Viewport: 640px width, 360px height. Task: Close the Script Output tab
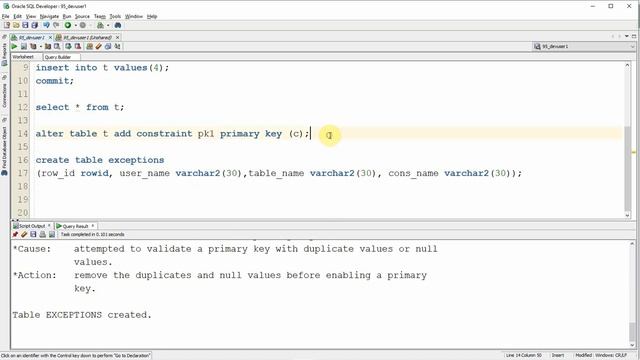(49, 225)
